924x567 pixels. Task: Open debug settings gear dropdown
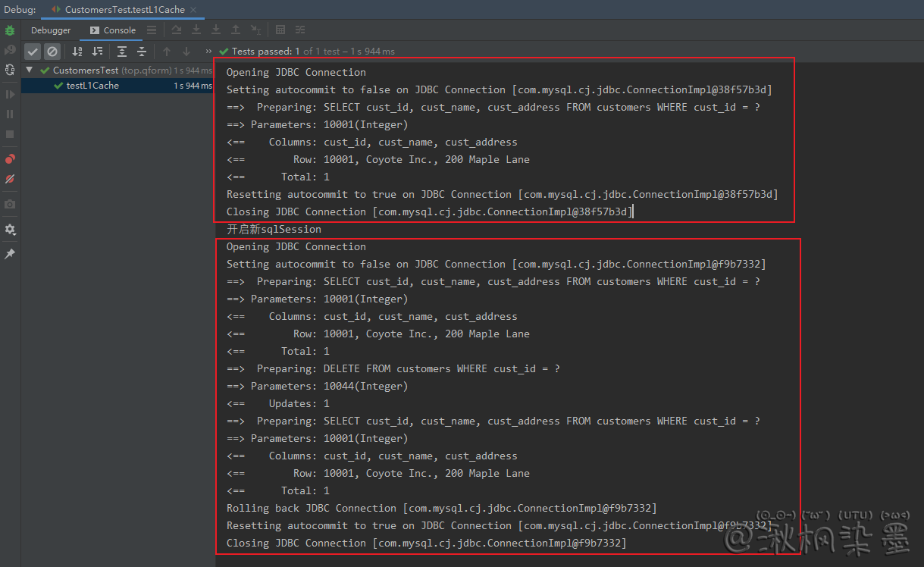[10, 230]
